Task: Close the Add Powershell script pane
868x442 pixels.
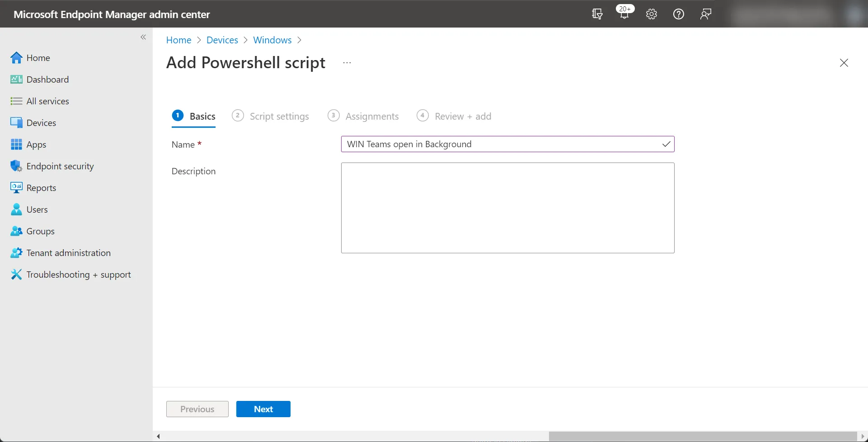Action: [844, 63]
